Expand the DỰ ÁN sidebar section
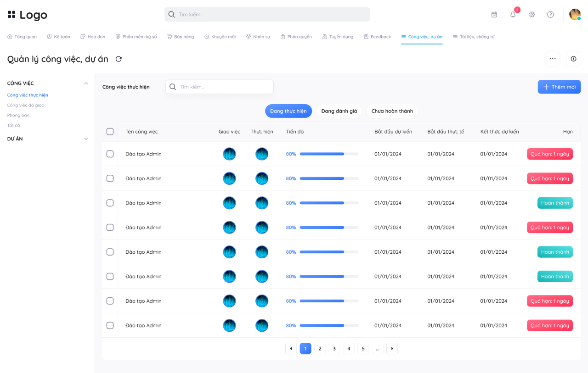Image resolution: width=588 pixels, height=373 pixels. [x=86, y=139]
